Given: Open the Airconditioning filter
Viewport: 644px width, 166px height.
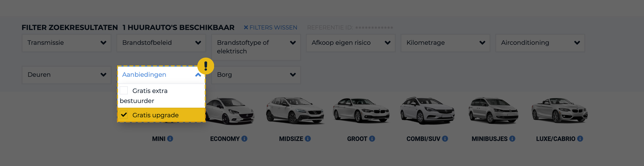Looking at the screenshot, I should coord(540,43).
